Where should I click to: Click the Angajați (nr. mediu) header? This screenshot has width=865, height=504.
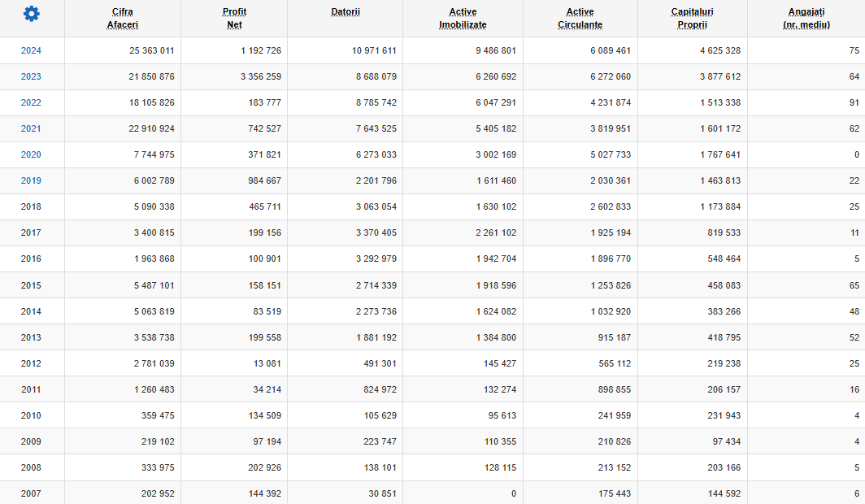coord(806,18)
